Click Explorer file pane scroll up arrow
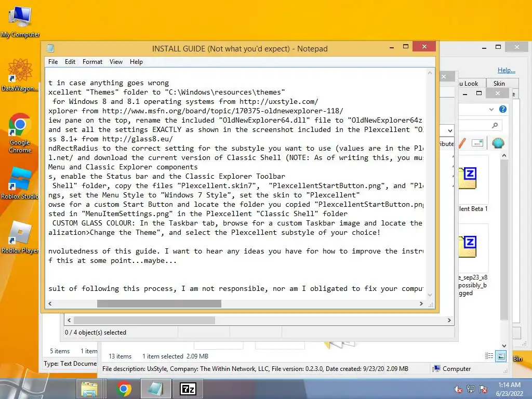The width and height of the screenshot is (532, 399). click(504, 156)
